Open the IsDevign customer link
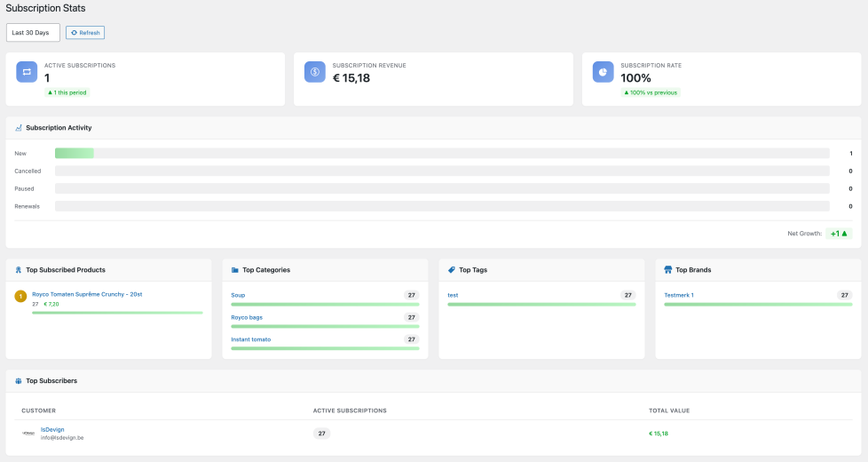868x462 pixels. 52,429
